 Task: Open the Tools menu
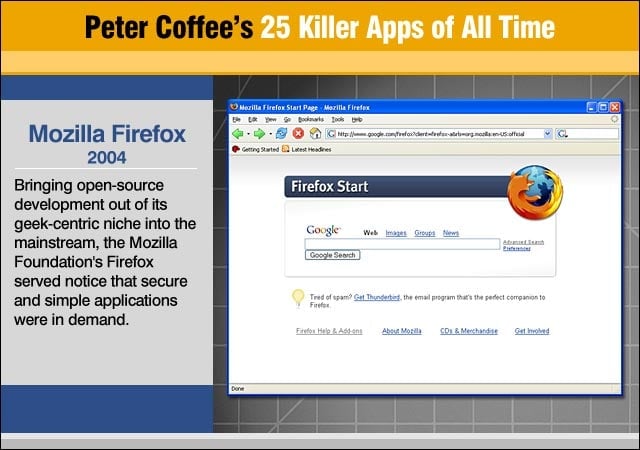338,120
